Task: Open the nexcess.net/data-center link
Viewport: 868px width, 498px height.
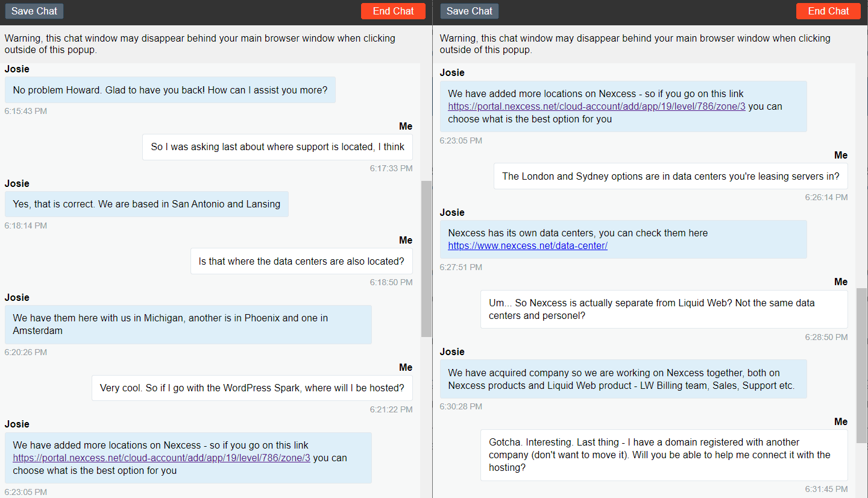Action: [527, 245]
